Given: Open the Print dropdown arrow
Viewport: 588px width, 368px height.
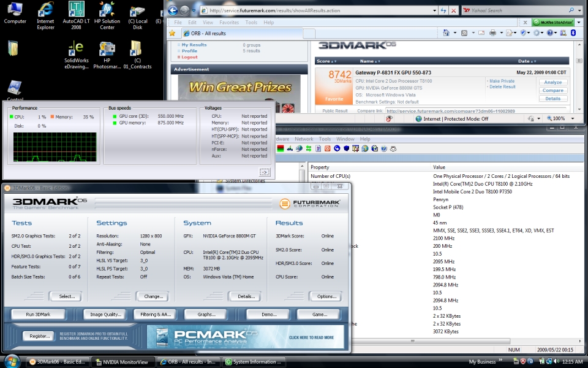Looking at the screenshot, I should [501, 33].
